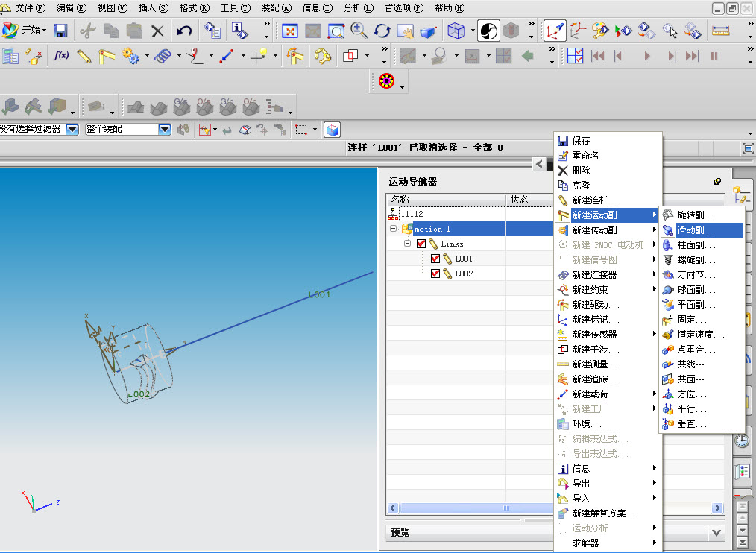This screenshot has width=756, height=553.
Task: Expand the 预览 panel chevron
Action: point(716,533)
